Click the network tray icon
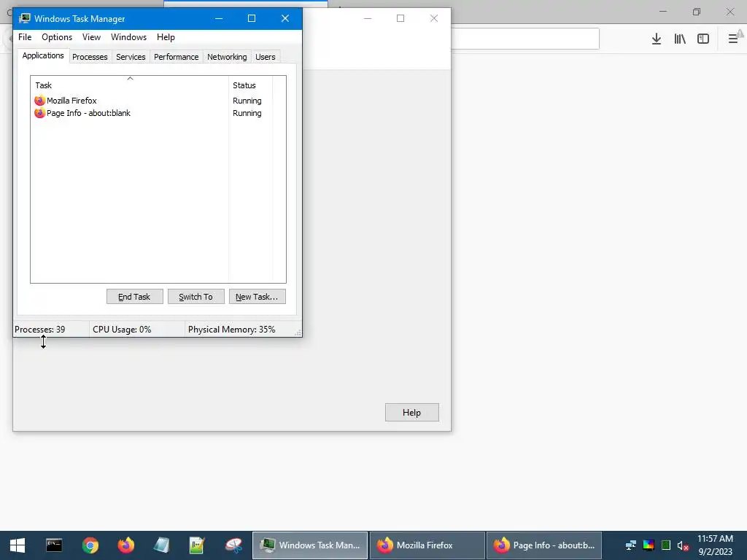Screen dimensions: 747x560 [x=631, y=545]
